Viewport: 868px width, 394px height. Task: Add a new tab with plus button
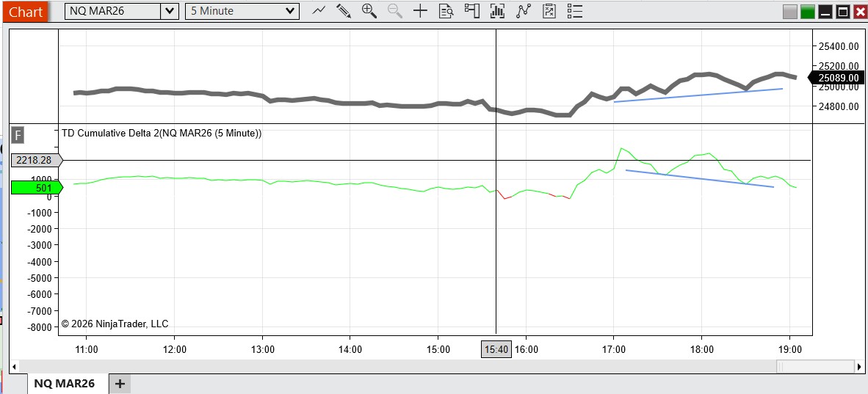coord(120,384)
